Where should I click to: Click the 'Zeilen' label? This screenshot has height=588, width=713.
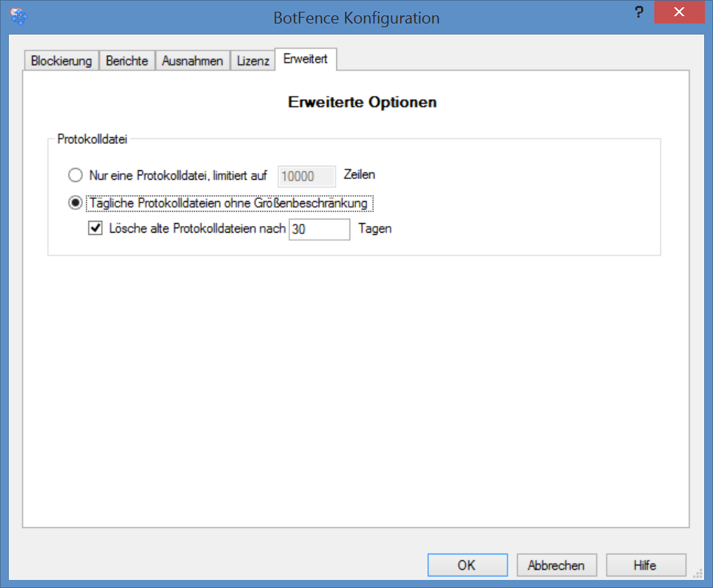pyautogui.click(x=359, y=175)
